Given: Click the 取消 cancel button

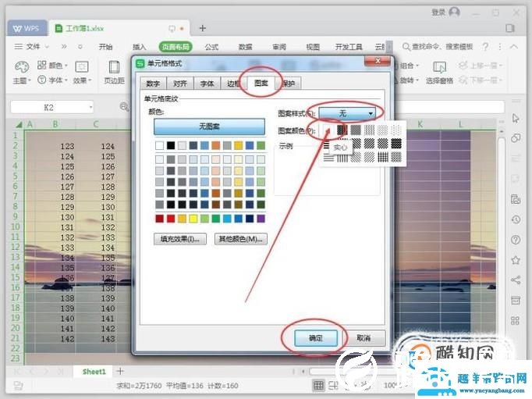Looking at the screenshot, I should (364, 338).
